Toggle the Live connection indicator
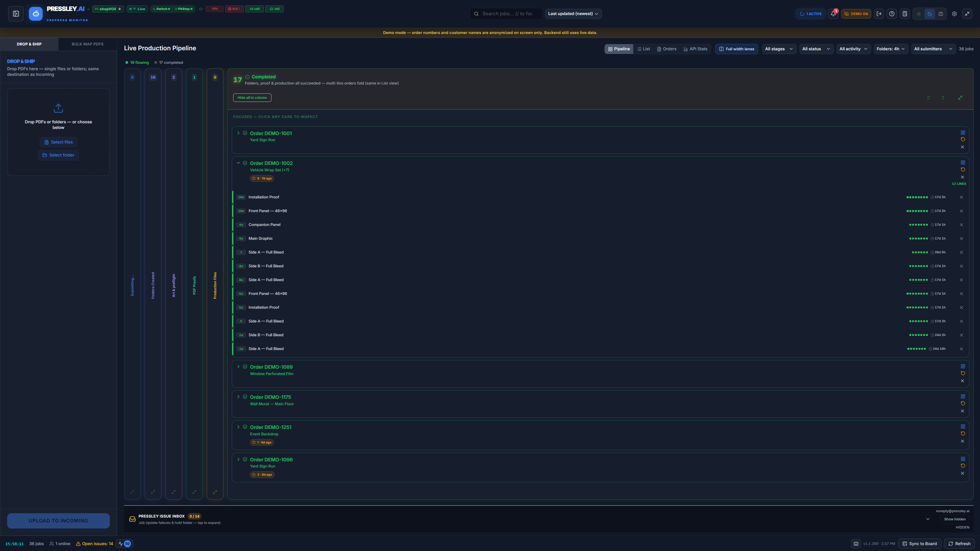Image resolution: width=980 pixels, height=551 pixels. (137, 9)
